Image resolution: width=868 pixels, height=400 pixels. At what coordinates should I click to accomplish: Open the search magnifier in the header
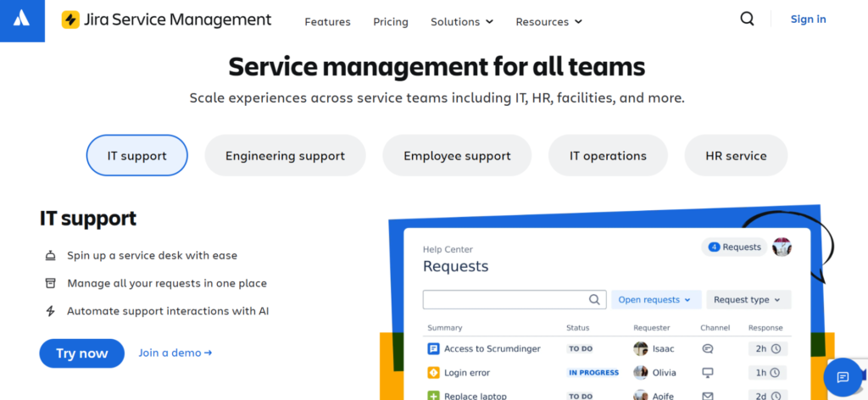[x=747, y=19]
